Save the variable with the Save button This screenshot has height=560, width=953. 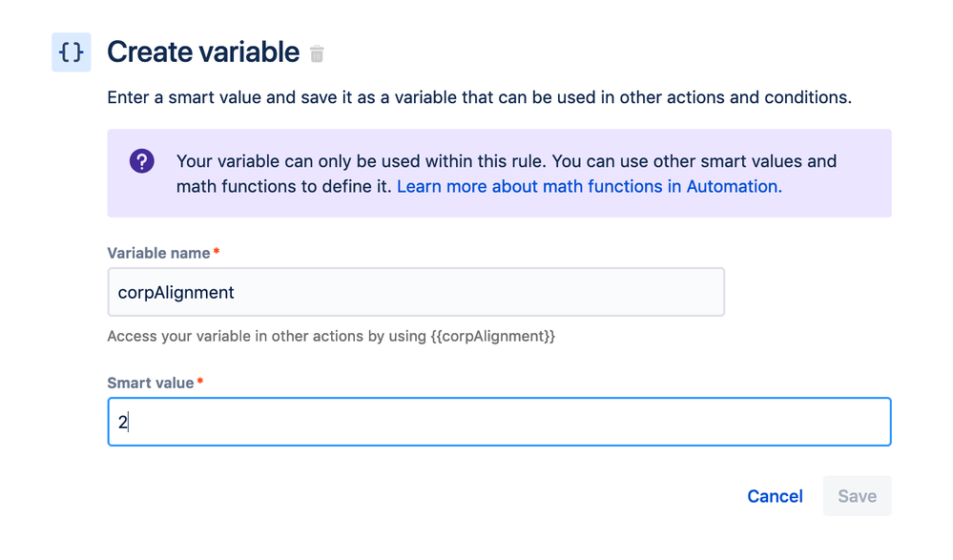coord(857,496)
